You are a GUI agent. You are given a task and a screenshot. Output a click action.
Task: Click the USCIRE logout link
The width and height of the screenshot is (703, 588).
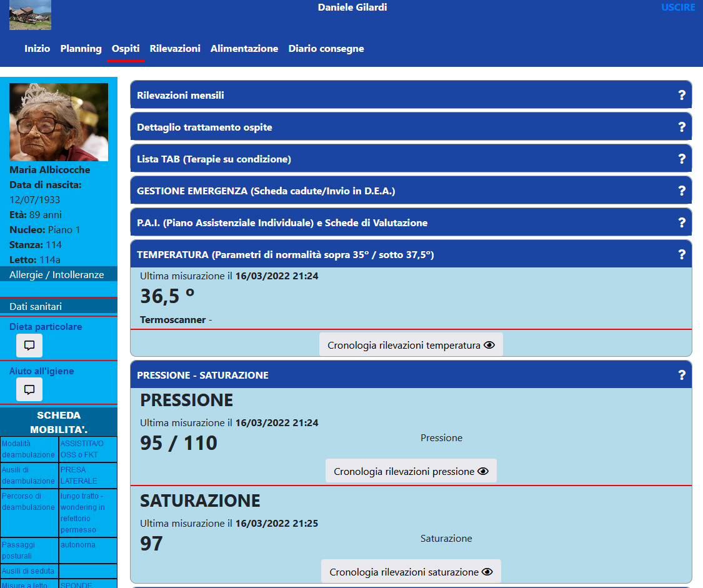pos(678,7)
